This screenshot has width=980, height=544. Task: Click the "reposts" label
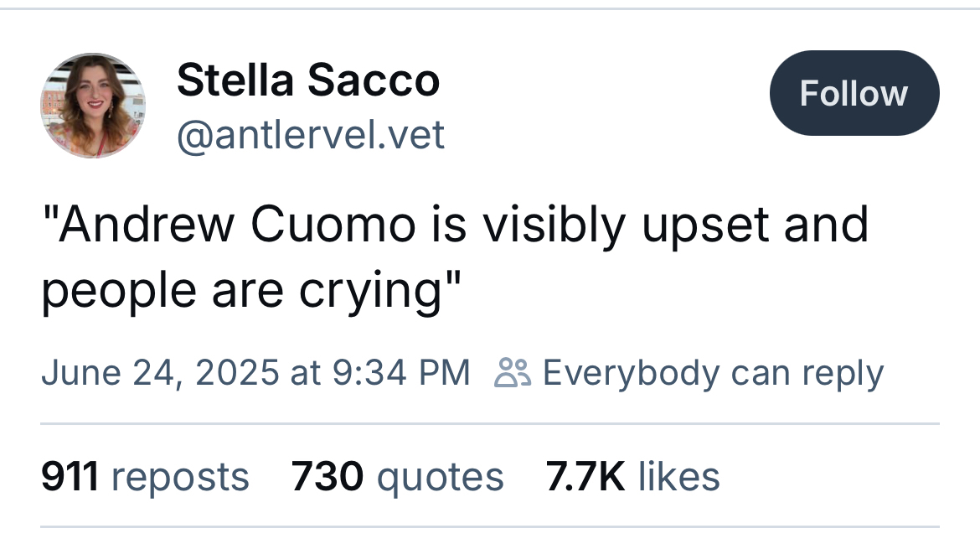(180, 477)
